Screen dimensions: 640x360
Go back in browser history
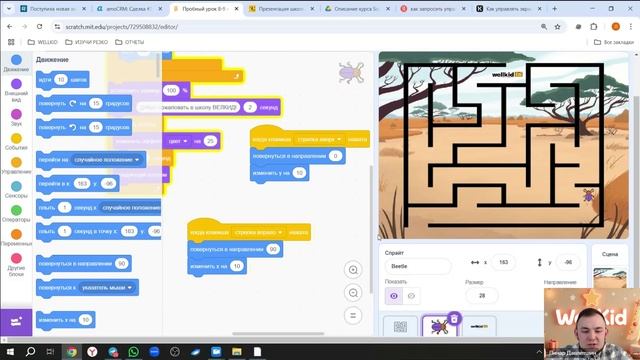pos(9,27)
